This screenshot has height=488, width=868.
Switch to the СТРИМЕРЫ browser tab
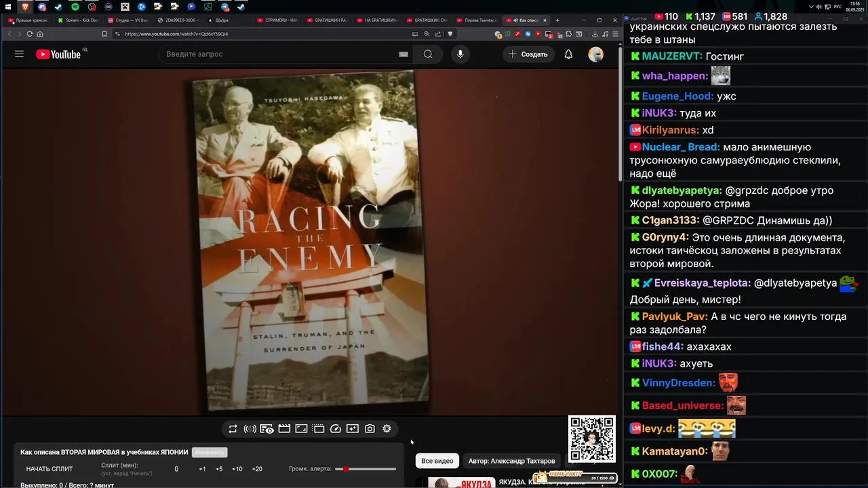click(278, 20)
